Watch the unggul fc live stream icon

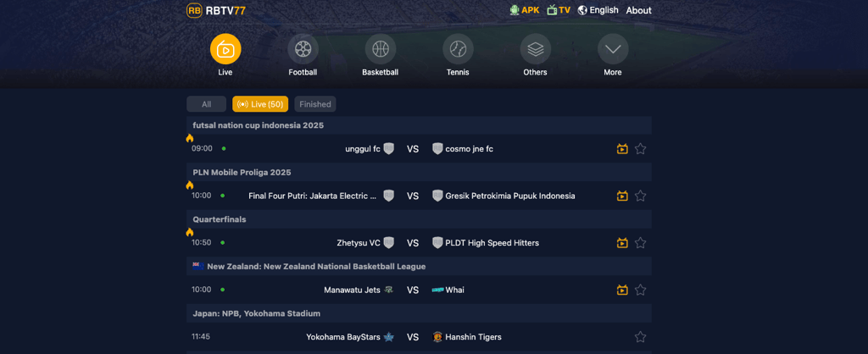tap(622, 149)
